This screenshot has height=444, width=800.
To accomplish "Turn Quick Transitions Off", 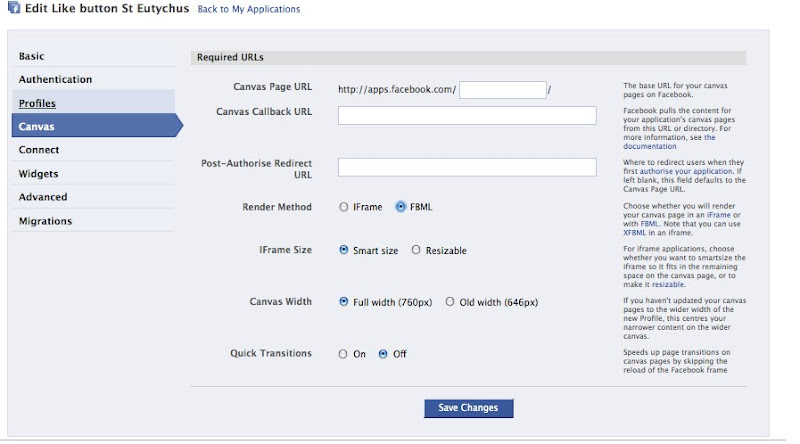I will [x=383, y=354].
